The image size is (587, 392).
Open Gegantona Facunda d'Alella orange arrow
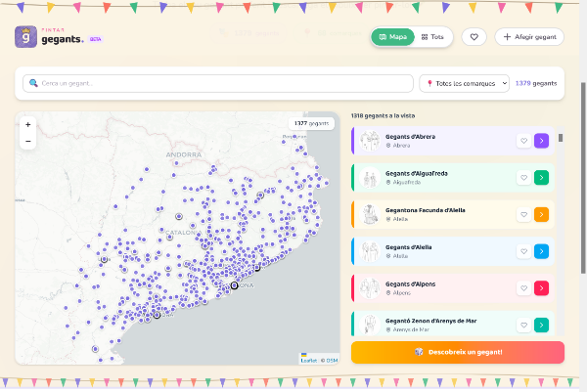click(x=541, y=214)
